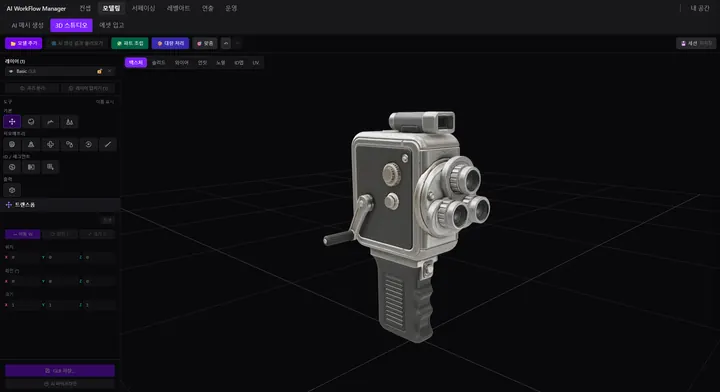
Task: Choose the diagonal line tool in the geometry row
Action: click(108, 144)
